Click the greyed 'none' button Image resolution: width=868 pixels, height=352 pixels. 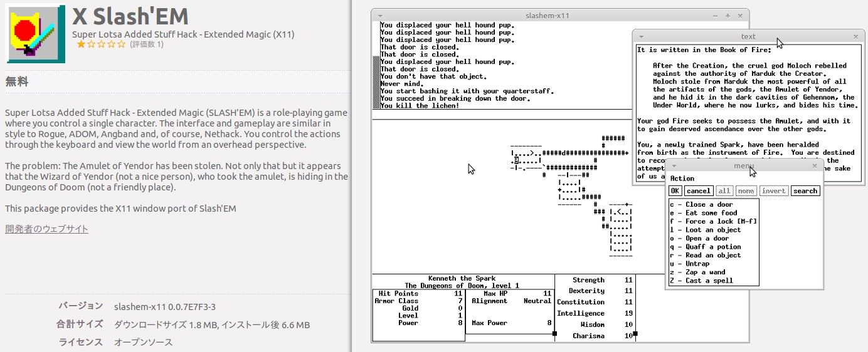746,191
